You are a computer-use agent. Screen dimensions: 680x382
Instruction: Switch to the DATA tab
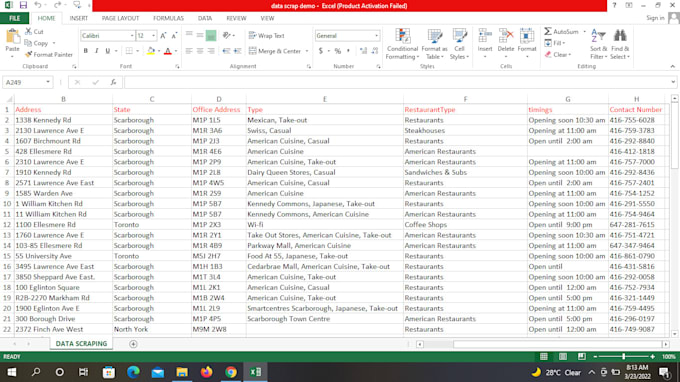tap(205, 18)
